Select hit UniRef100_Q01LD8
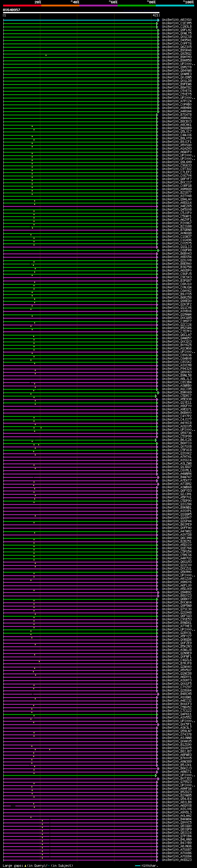197x868 pixels. pyautogui.click(x=177, y=81)
